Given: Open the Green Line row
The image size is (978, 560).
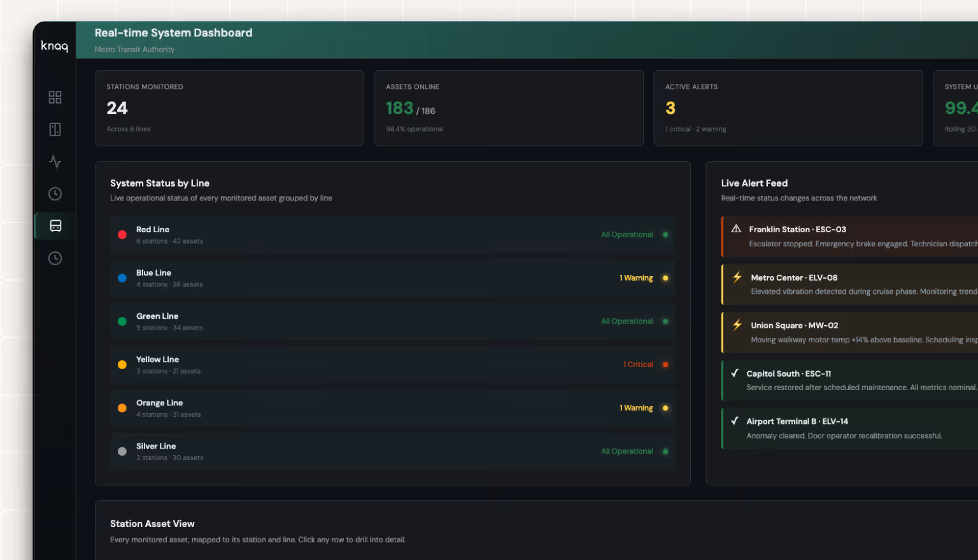Looking at the screenshot, I should pyautogui.click(x=393, y=321).
